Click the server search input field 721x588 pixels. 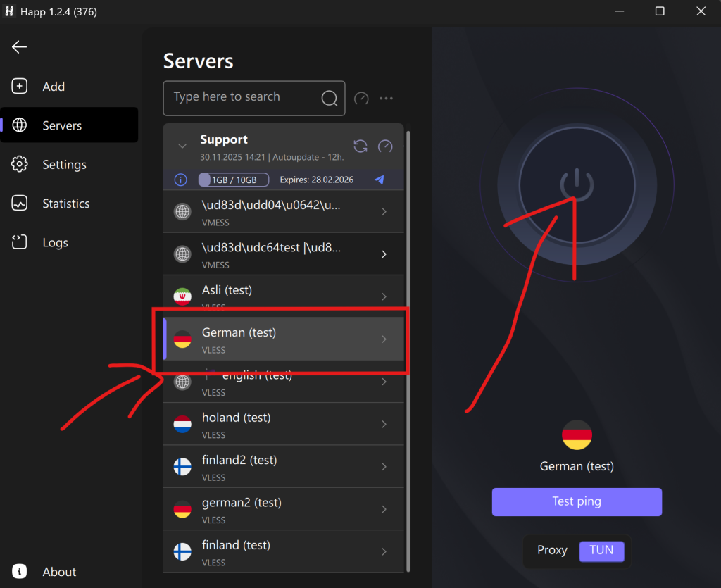click(x=243, y=98)
